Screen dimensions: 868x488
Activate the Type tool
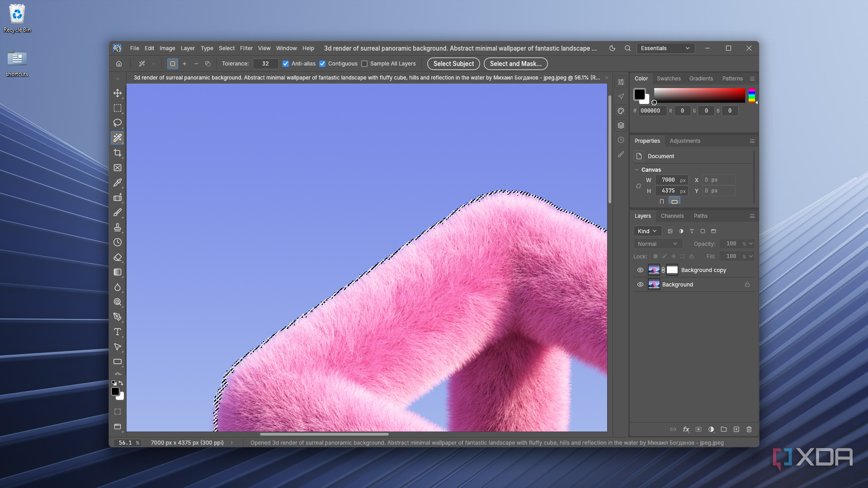[118, 332]
